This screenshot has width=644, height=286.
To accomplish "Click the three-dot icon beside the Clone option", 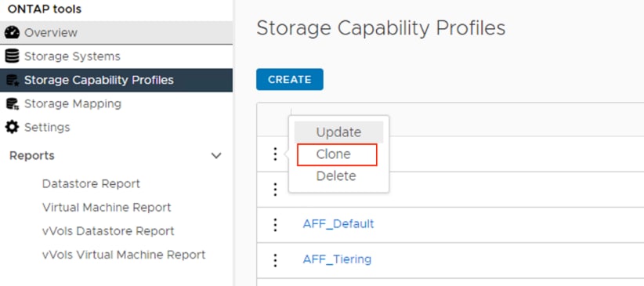I will click(275, 154).
